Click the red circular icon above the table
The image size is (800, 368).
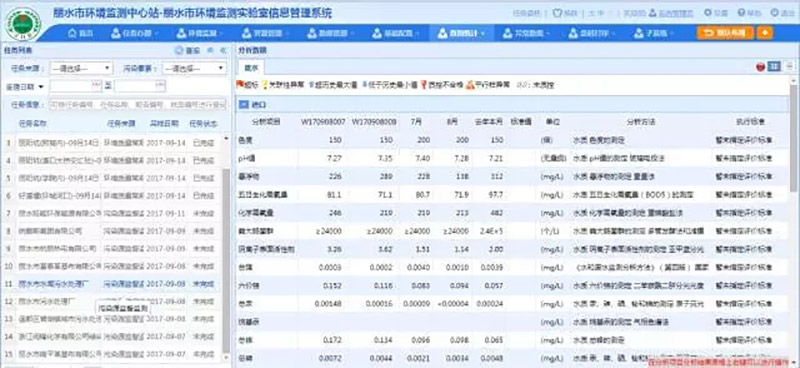[760, 67]
